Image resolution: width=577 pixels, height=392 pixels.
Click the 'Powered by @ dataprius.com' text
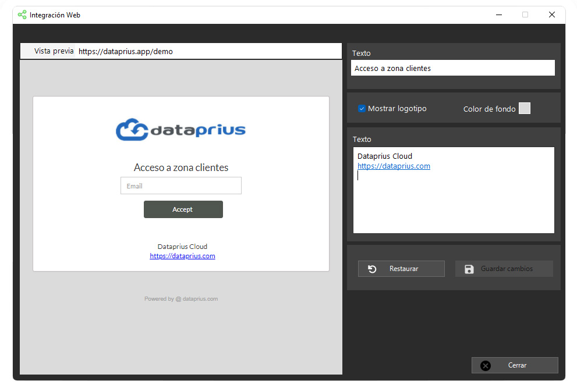(181, 299)
